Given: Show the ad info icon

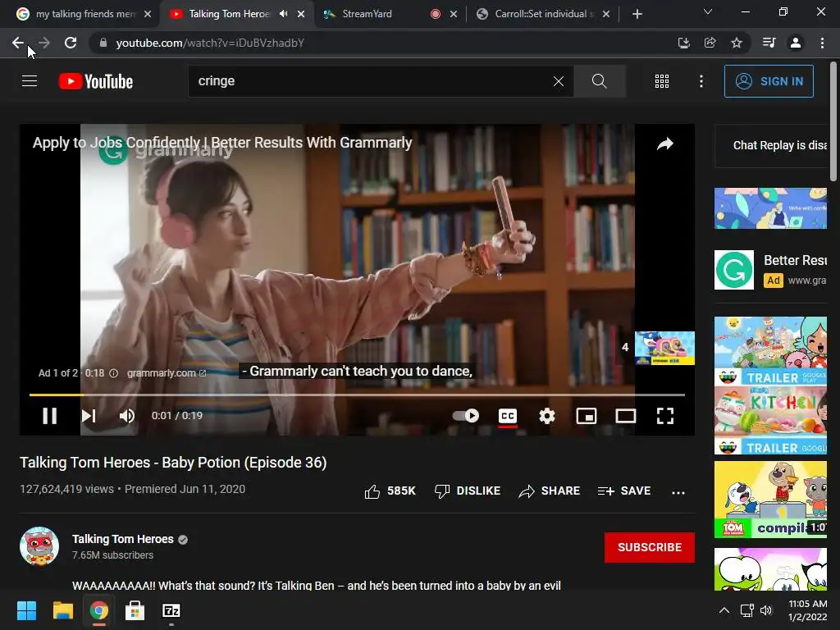Looking at the screenshot, I should coord(113,373).
